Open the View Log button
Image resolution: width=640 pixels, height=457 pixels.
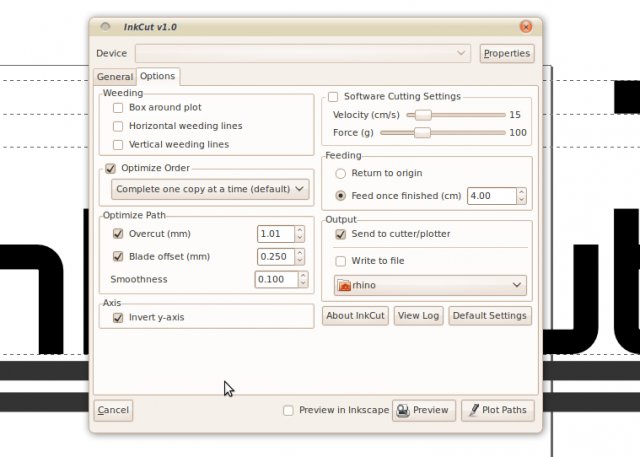click(x=418, y=316)
